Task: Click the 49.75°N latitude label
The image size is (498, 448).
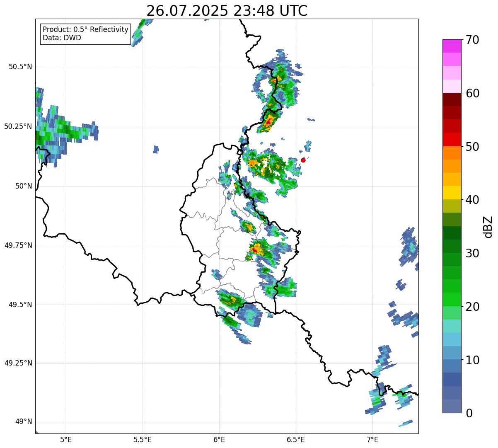Action: (x=18, y=245)
